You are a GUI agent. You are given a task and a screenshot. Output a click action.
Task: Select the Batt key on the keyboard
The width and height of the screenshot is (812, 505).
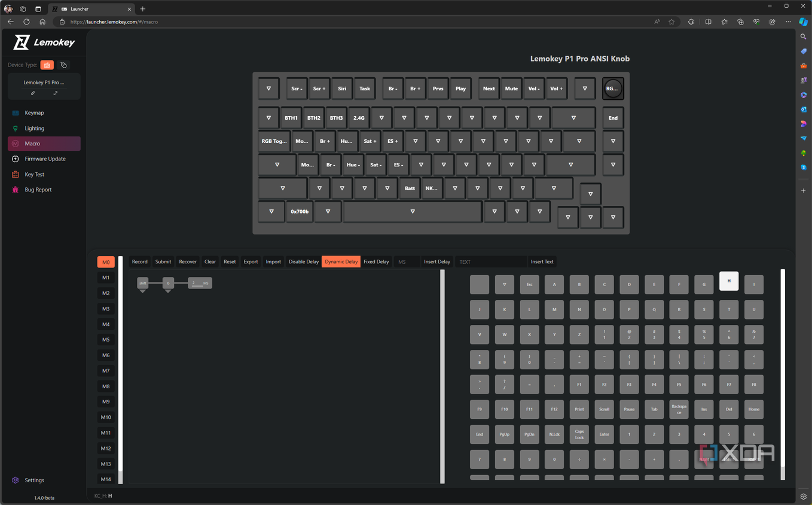point(410,188)
